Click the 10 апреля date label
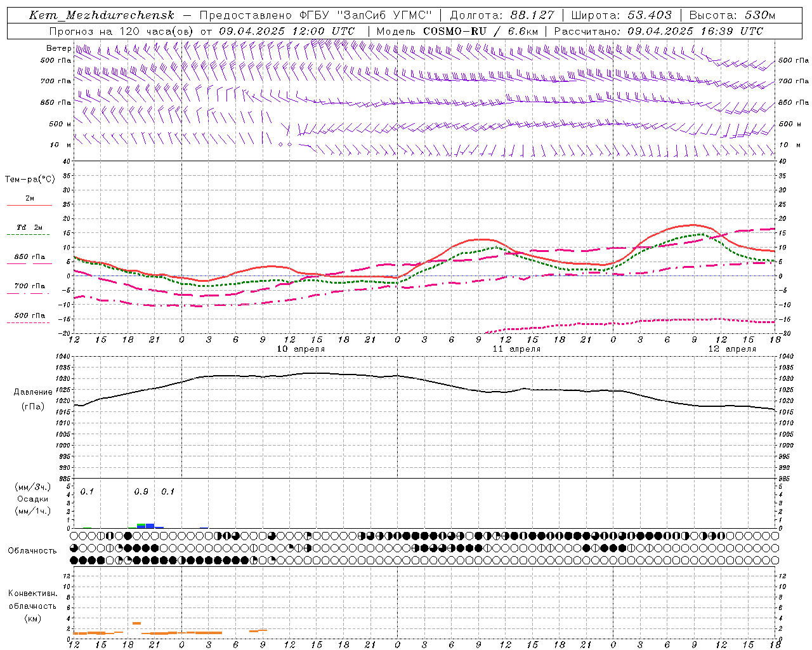The height and width of the screenshot is (650, 812). coord(301,349)
